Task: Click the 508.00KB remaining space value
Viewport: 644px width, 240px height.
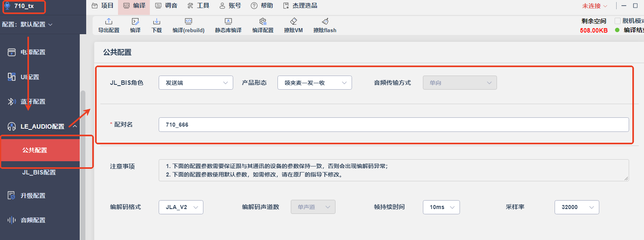Action: tap(594, 31)
